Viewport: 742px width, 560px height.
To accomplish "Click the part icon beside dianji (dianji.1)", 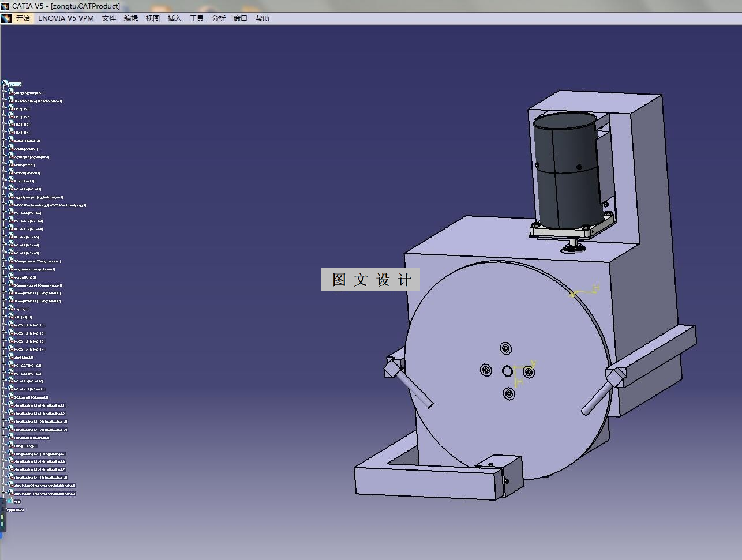I will click(x=11, y=358).
